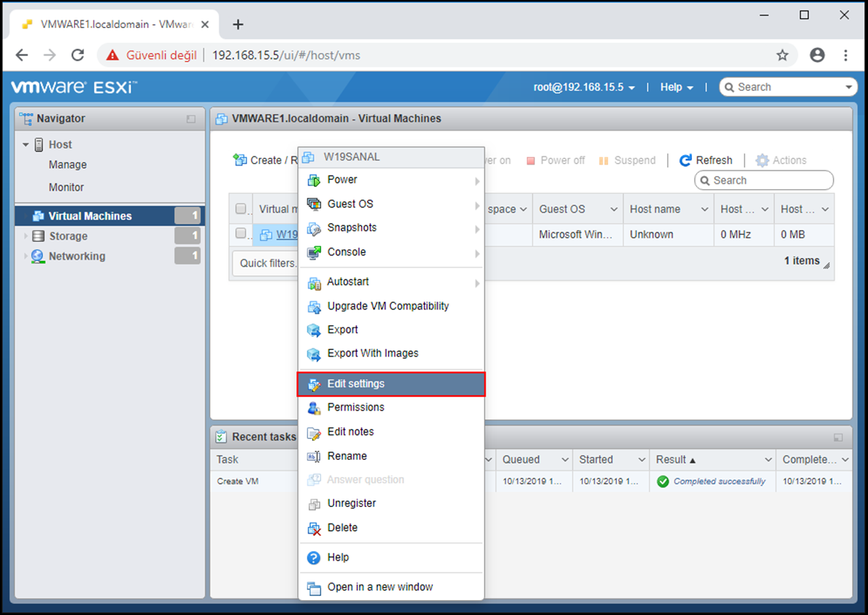Click the Open in a new window icon
Viewport: 868px width, 615px height.
click(314, 588)
